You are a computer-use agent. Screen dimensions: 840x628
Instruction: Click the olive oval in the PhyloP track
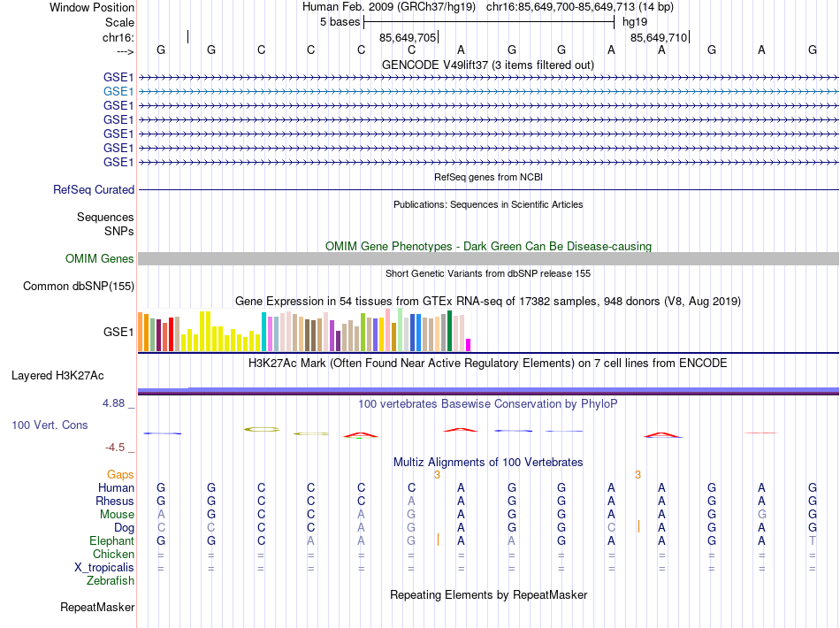[262, 429]
